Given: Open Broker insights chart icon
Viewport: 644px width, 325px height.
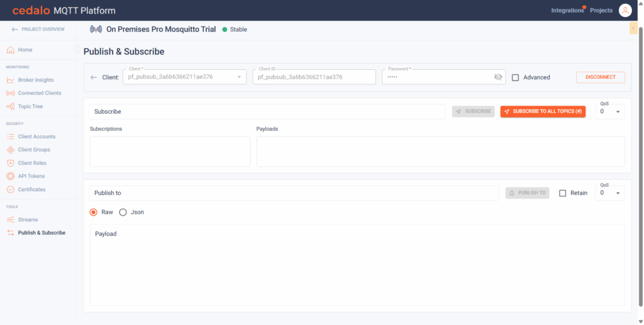Looking at the screenshot, I should 11,80.
